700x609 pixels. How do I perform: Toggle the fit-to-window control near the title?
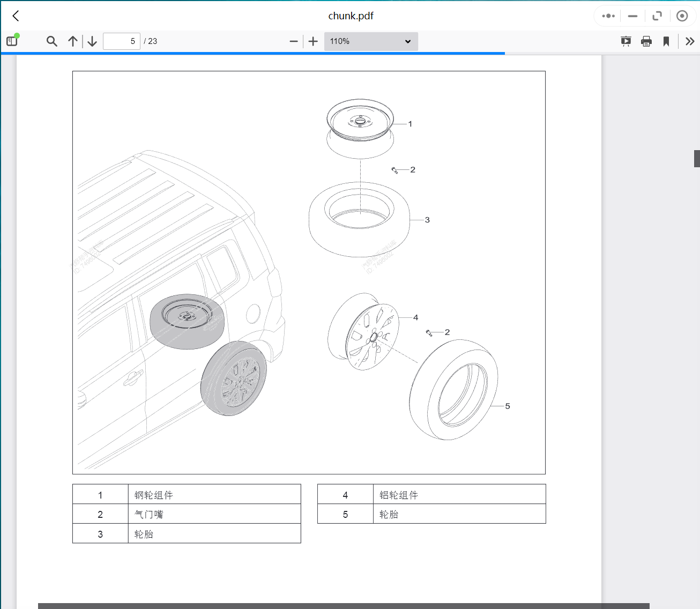(x=657, y=16)
